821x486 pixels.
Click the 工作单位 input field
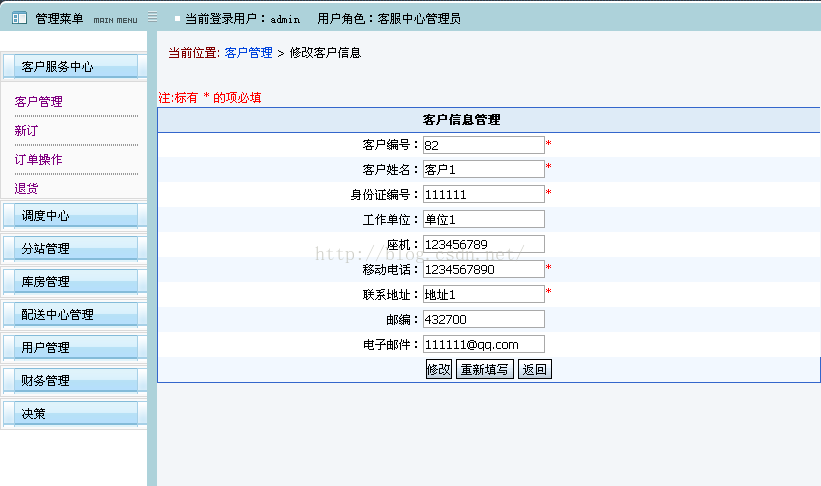(484, 219)
